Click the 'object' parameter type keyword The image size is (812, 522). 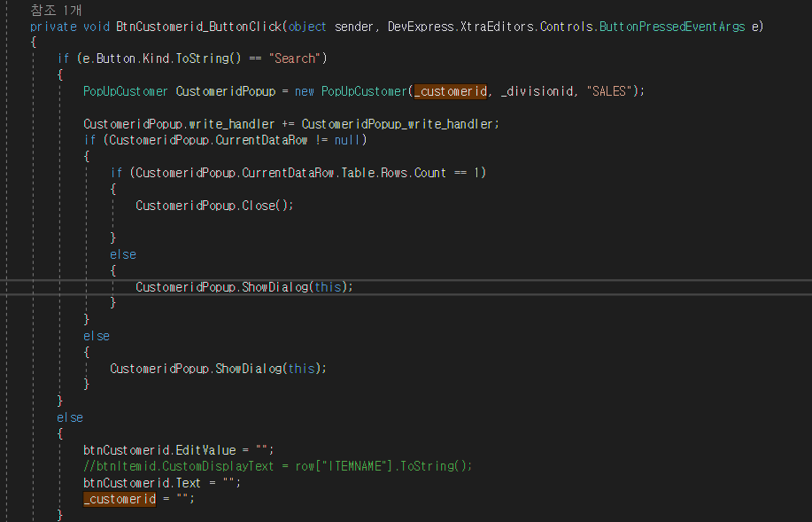(x=307, y=27)
